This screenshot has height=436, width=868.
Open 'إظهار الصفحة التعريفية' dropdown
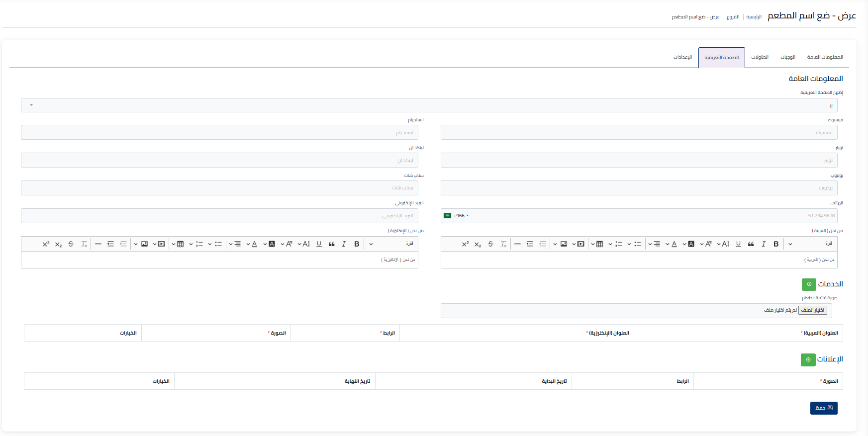click(x=429, y=105)
